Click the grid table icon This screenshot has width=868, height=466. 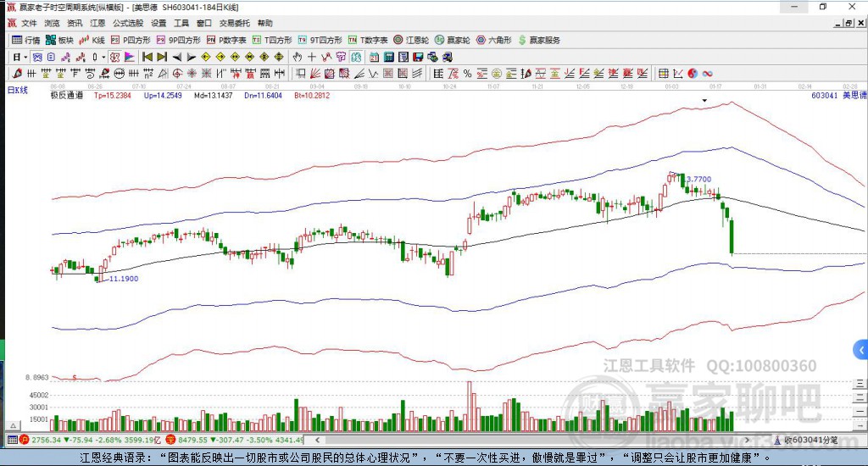coord(663,73)
